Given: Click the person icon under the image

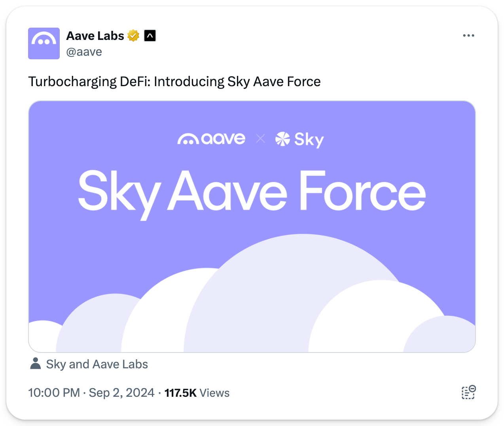Looking at the screenshot, I should tap(36, 364).
